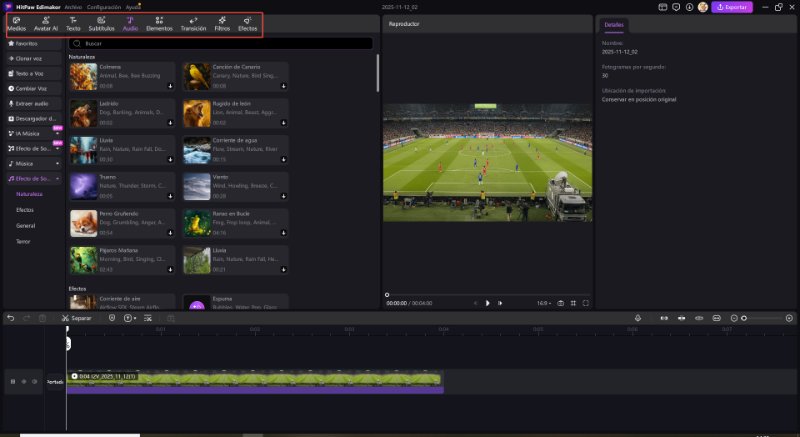Screen dimensions: 800x437
Task: Click the undo icon above the timeline
Action: tap(10, 318)
